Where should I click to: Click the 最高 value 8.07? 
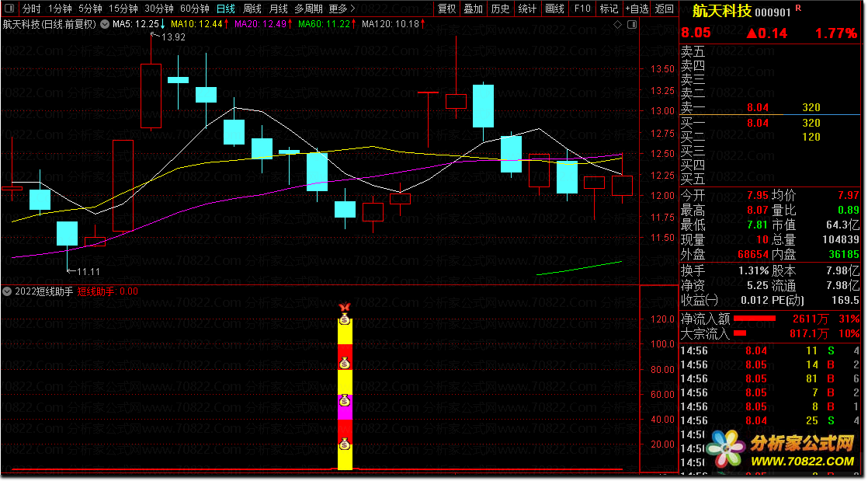(x=757, y=211)
